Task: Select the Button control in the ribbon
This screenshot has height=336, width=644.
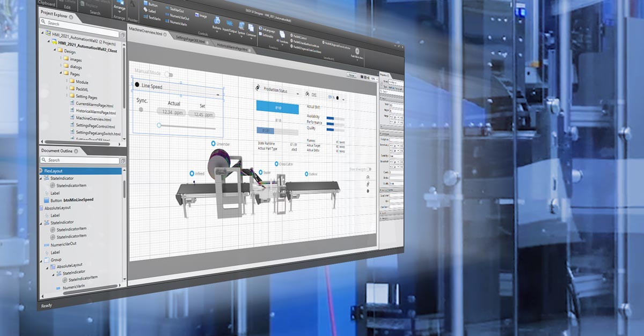Action: pyautogui.click(x=150, y=4)
